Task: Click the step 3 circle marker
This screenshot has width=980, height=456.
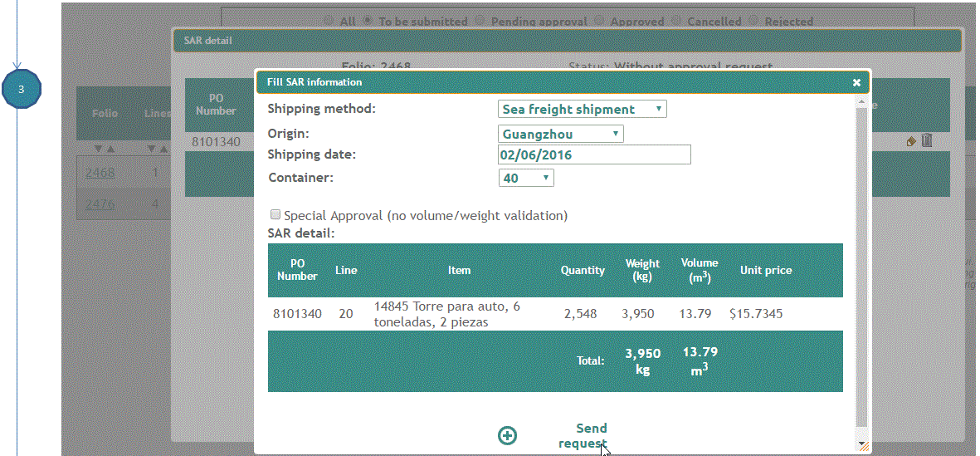Action: pyautogui.click(x=22, y=89)
